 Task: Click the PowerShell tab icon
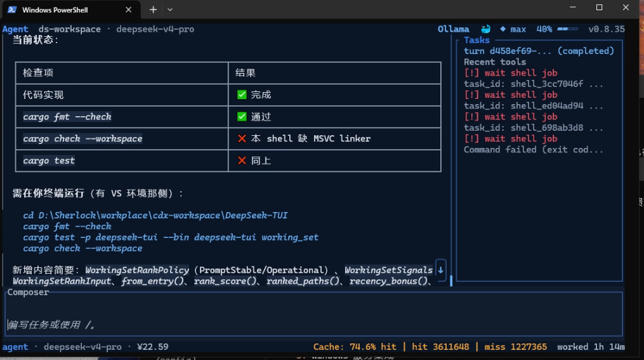click(x=12, y=10)
